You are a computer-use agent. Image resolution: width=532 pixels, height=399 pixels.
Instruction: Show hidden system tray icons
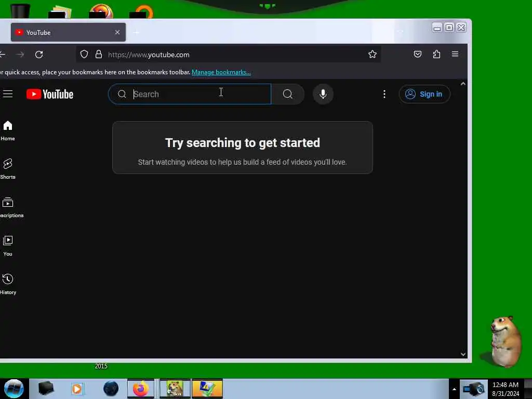[x=454, y=389]
